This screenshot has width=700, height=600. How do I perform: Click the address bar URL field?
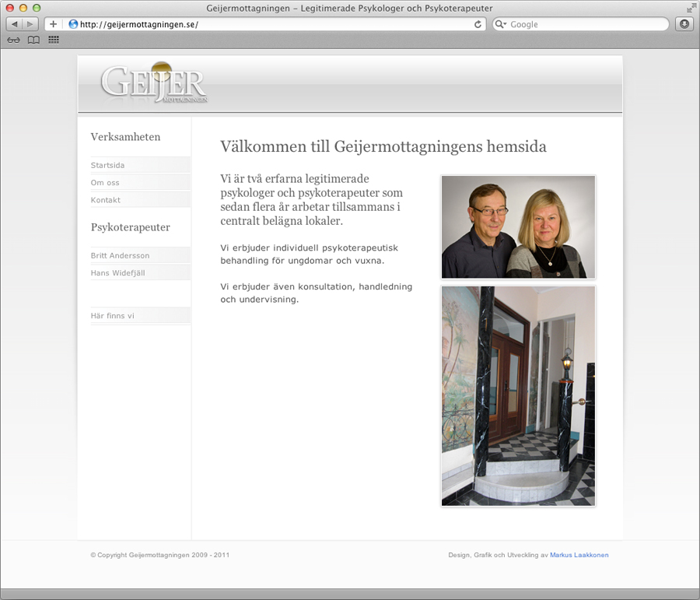[x=264, y=24]
